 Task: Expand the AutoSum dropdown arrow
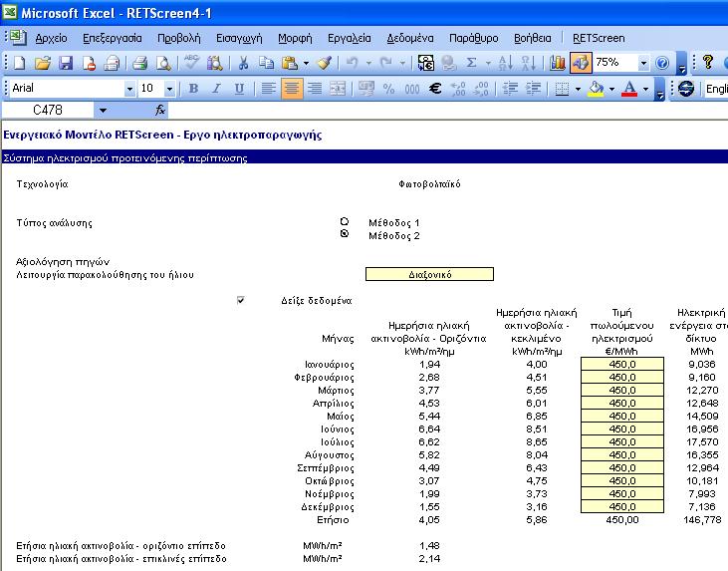[x=488, y=63]
